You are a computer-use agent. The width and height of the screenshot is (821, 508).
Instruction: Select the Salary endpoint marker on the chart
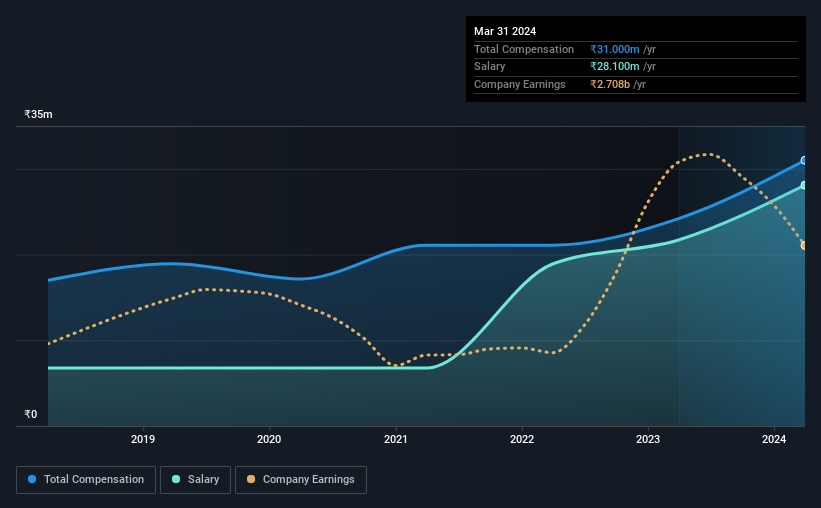pyautogui.click(x=804, y=185)
